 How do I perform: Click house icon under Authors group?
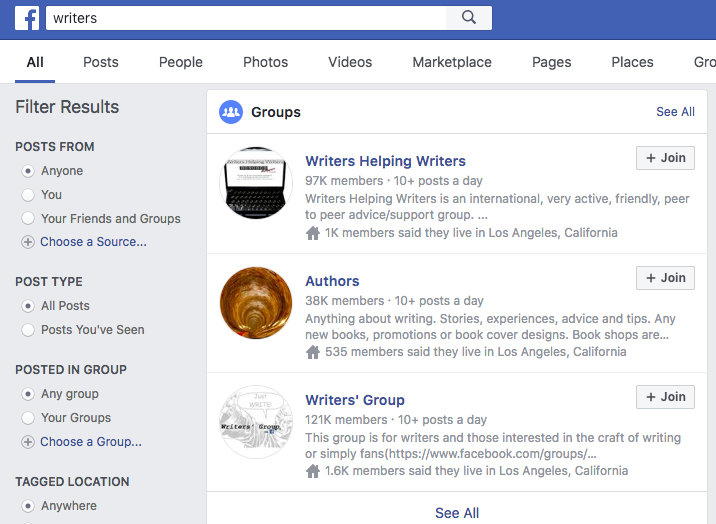[x=313, y=352]
